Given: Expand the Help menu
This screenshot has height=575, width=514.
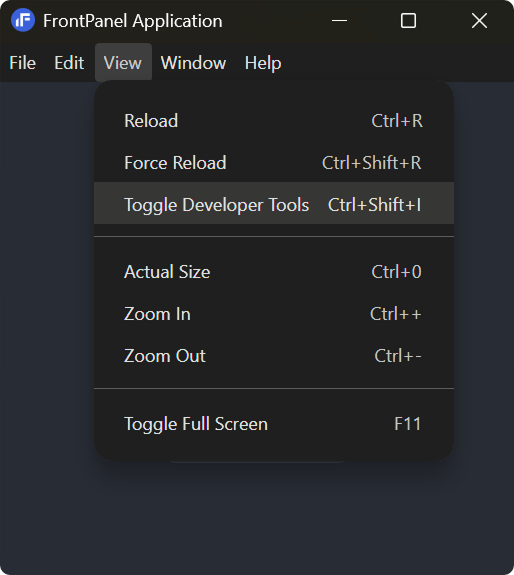Looking at the screenshot, I should point(263,63).
